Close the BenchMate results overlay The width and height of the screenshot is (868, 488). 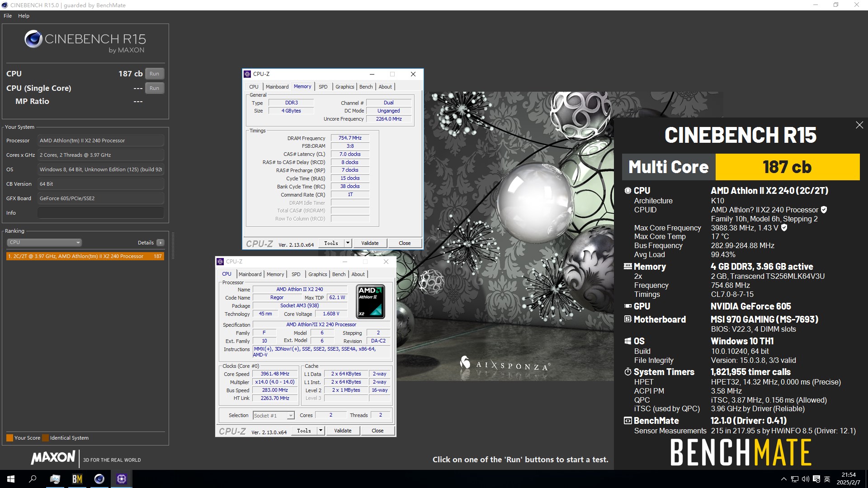pyautogui.click(x=859, y=125)
